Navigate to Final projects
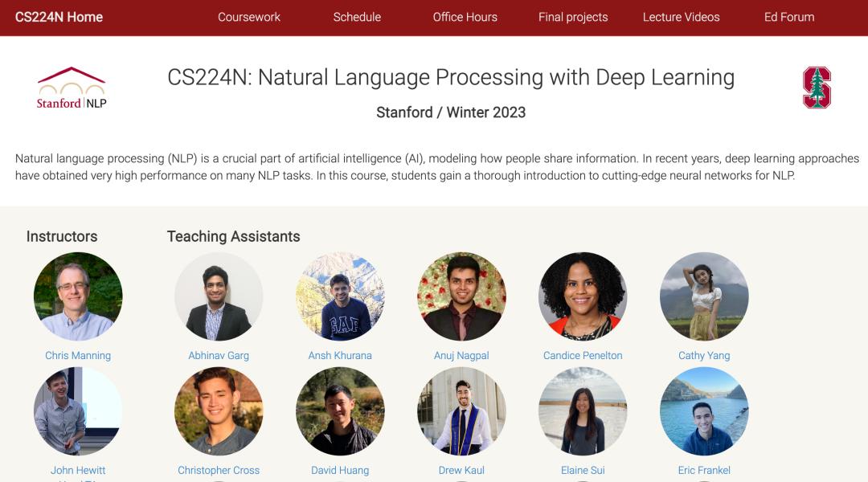This screenshot has width=868, height=482. coord(573,17)
